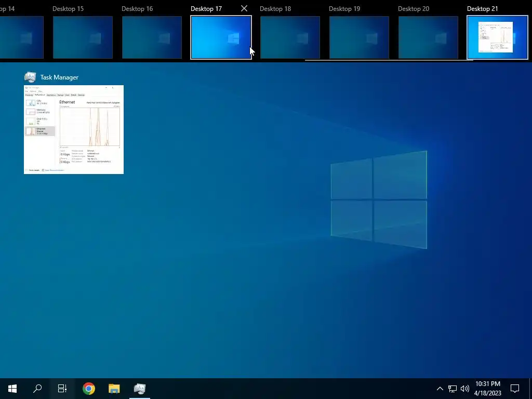The width and height of the screenshot is (532, 399).
Task: Launch Google Chrome from taskbar
Action: pyautogui.click(x=89, y=389)
